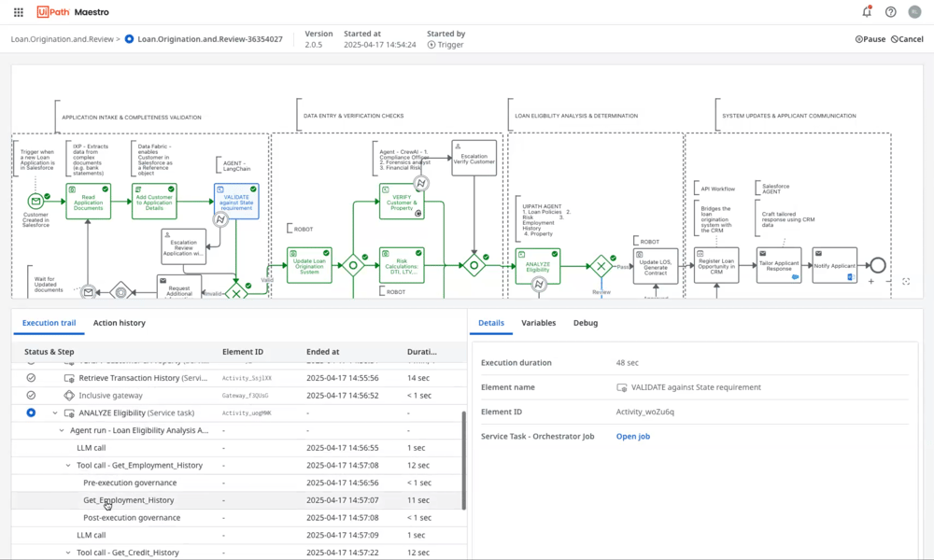Select the Post-execution governance row
The height and width of the screenshot is (560, 934).
pos(236,518)
